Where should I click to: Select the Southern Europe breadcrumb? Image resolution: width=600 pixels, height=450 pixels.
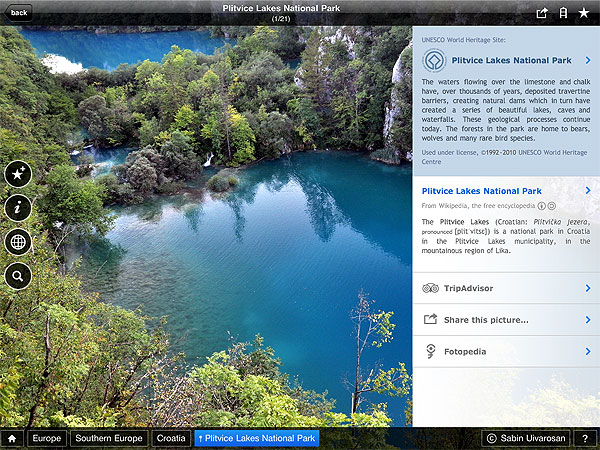click(x=109, y=438)
